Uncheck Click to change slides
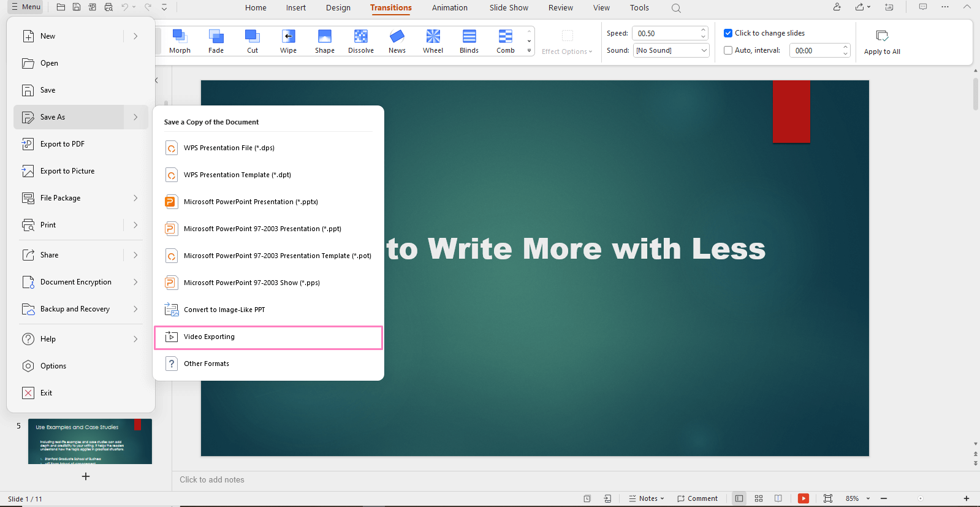980x507 pixels. (728, 33)
